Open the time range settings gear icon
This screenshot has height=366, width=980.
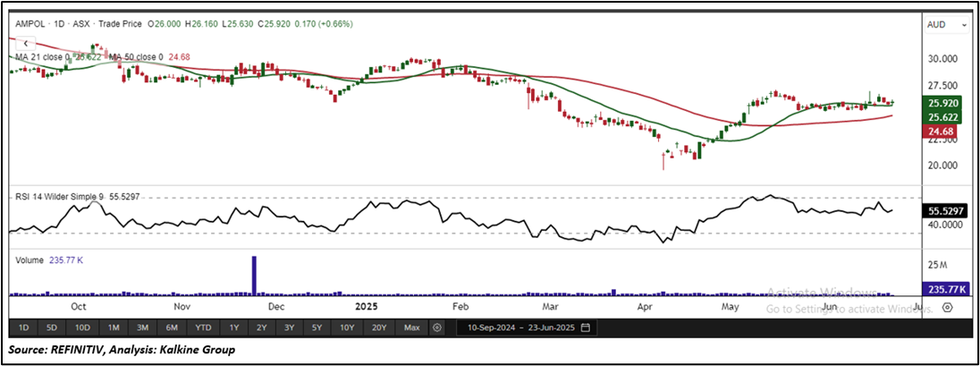tap(437, 328)
